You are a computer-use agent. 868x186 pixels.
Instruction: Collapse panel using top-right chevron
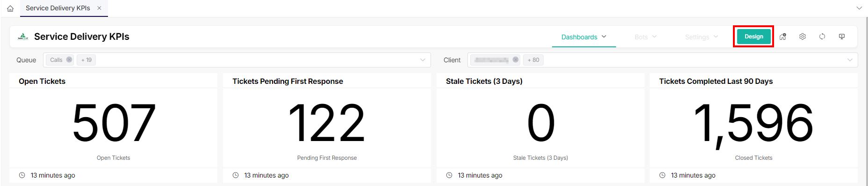859,8
